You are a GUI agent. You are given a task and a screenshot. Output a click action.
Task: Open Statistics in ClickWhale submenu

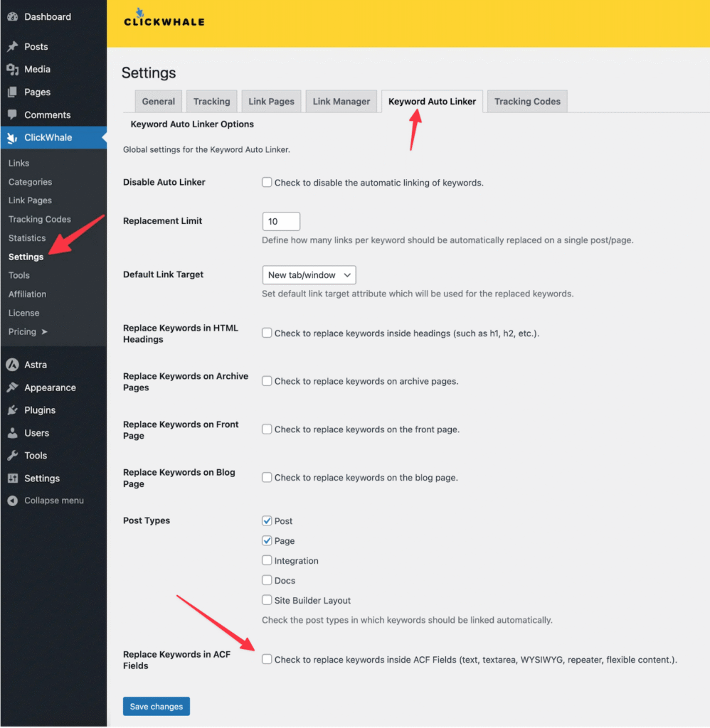click(x=27, y=238)
